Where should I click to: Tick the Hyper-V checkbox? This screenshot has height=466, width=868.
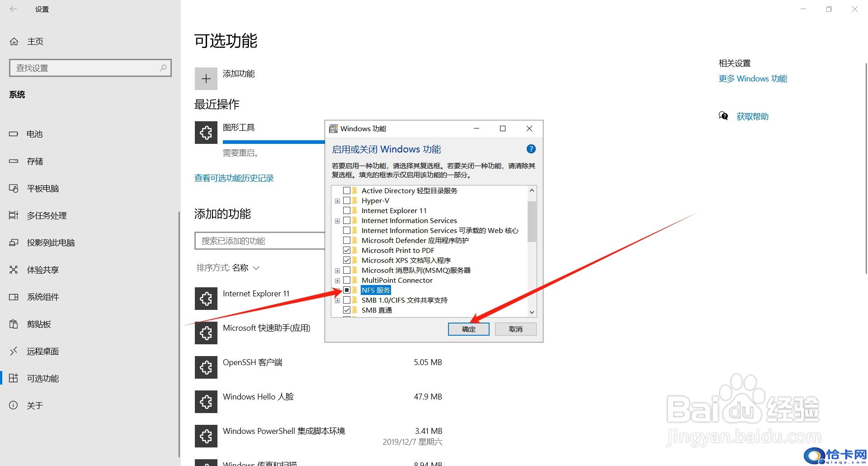click(x=347, y=200)
